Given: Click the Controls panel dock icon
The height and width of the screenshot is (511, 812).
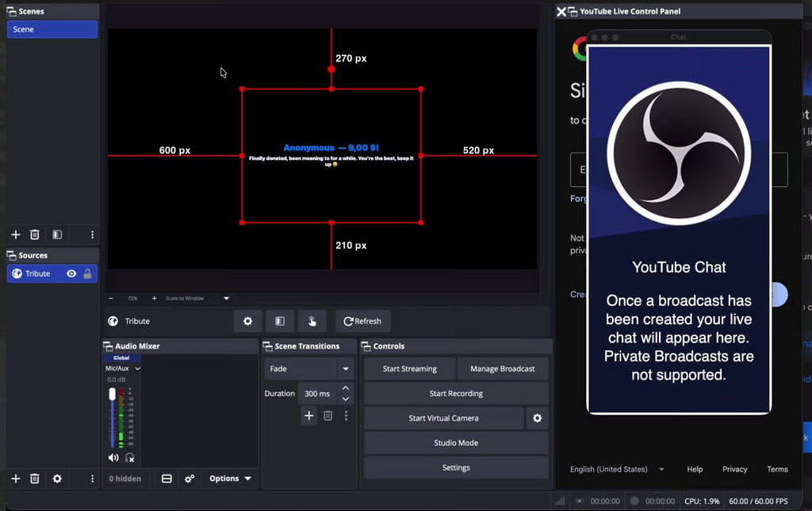Looking at the screenshot, I should coord(366,346).
